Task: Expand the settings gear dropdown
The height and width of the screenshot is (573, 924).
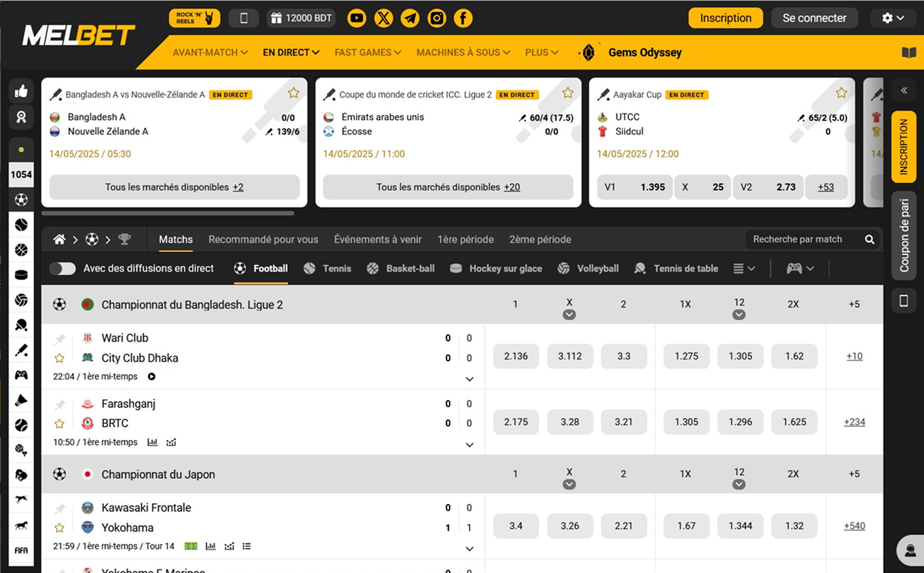Action: [893, 18]
